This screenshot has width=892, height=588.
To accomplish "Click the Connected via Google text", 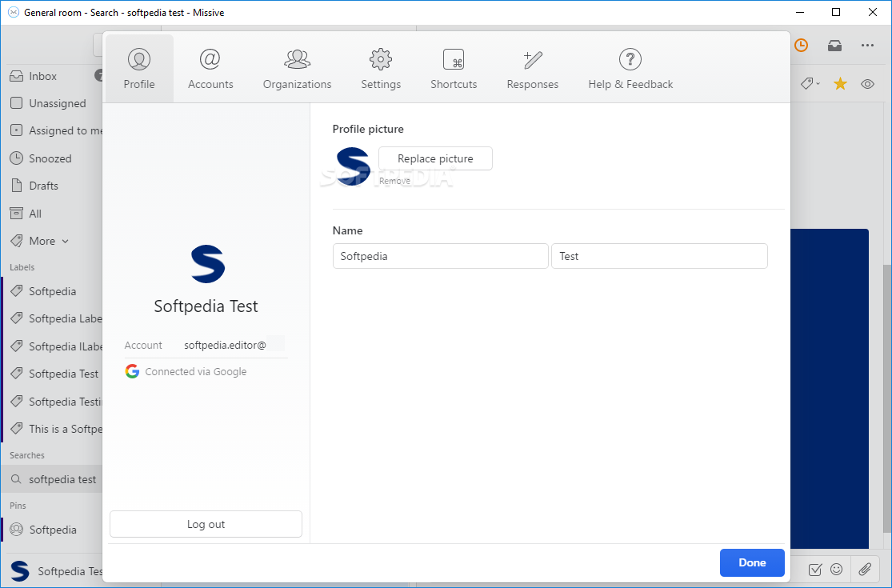I will (x=196, y=371).
